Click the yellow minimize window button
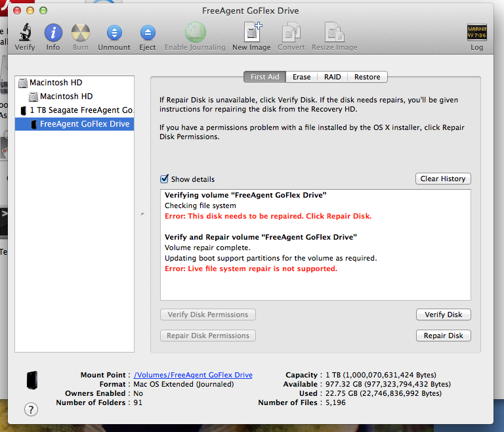 (30, 11)
